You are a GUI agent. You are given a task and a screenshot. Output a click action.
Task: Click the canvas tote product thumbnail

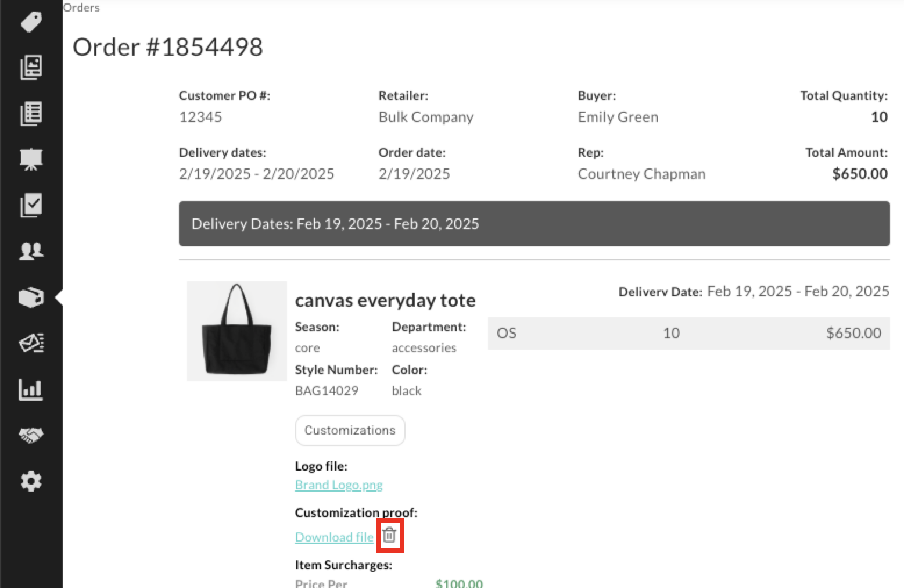pos(237,331)
